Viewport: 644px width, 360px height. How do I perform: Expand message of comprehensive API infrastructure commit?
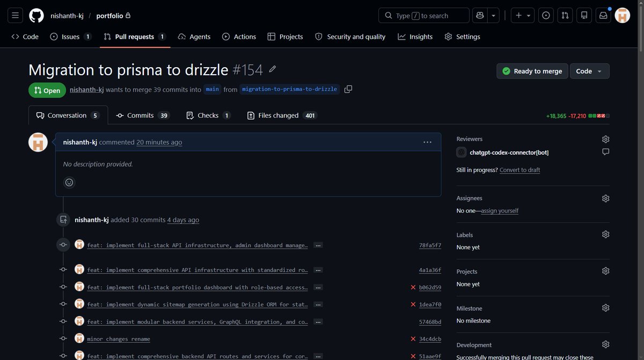(x=318, y=270)
